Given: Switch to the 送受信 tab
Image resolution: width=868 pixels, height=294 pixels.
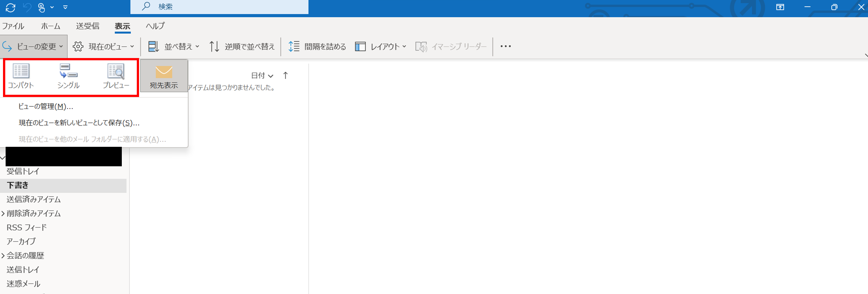Looking at the screenshot, I should pos(88,26).
